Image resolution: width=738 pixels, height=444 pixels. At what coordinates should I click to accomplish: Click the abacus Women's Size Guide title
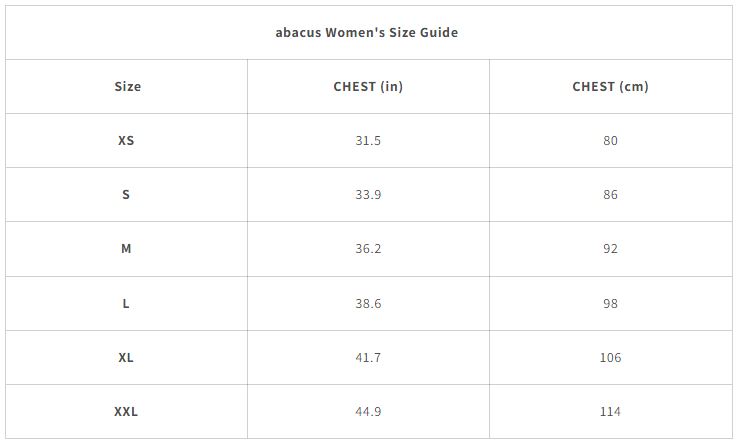click(x=367, y=32)
